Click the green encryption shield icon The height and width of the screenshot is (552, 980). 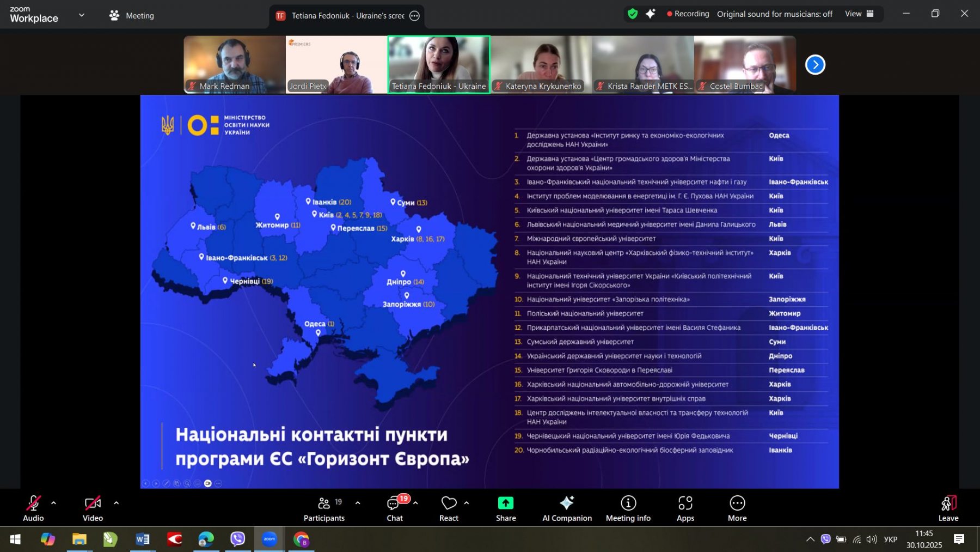(632, 14)
